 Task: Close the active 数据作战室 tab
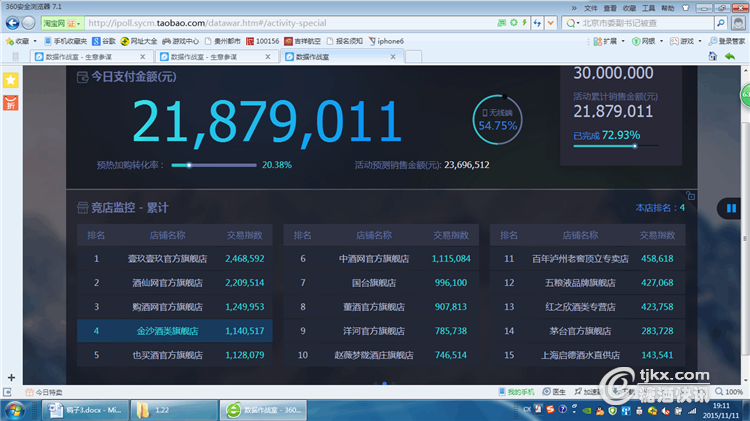[x=393, y=57]
